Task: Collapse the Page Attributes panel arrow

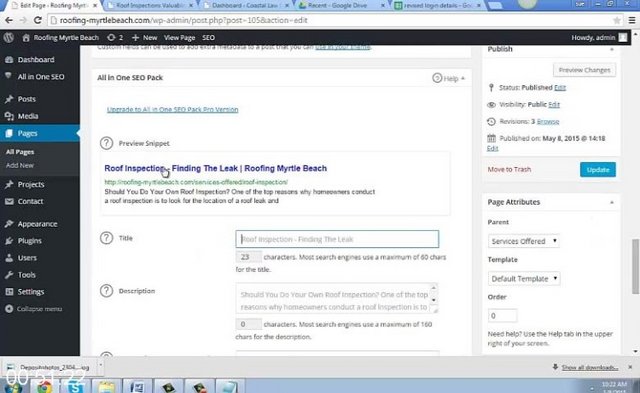Action: 611,202
